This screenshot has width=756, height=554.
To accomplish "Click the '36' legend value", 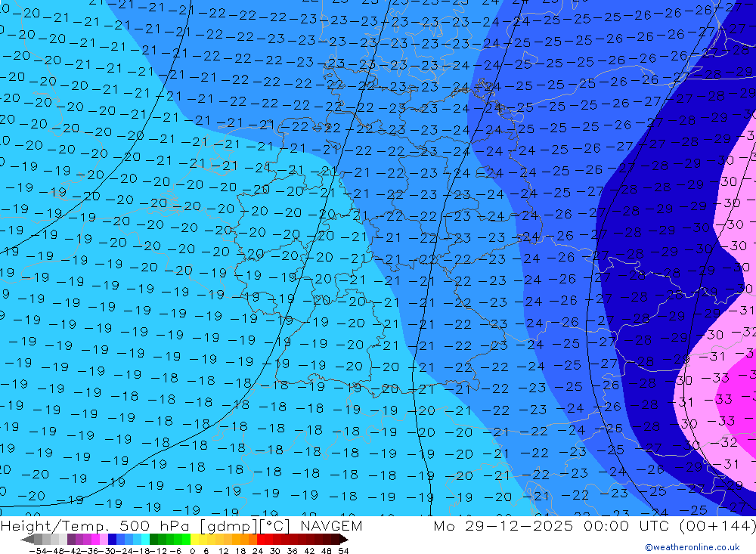I will (x=292, y=551).
